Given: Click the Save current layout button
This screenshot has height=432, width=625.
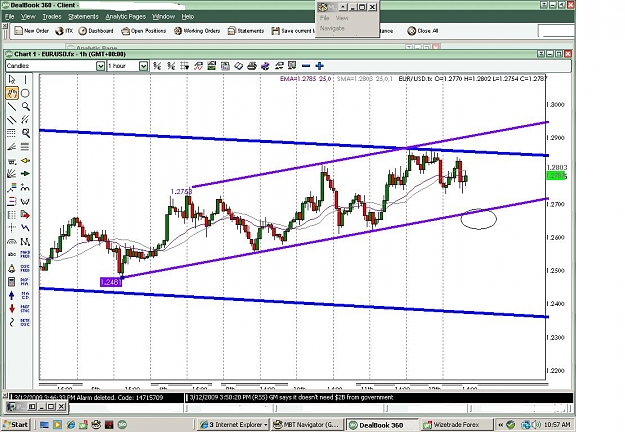Looking at the screenshot, I should pyautogui.click(x=293, y=31).
